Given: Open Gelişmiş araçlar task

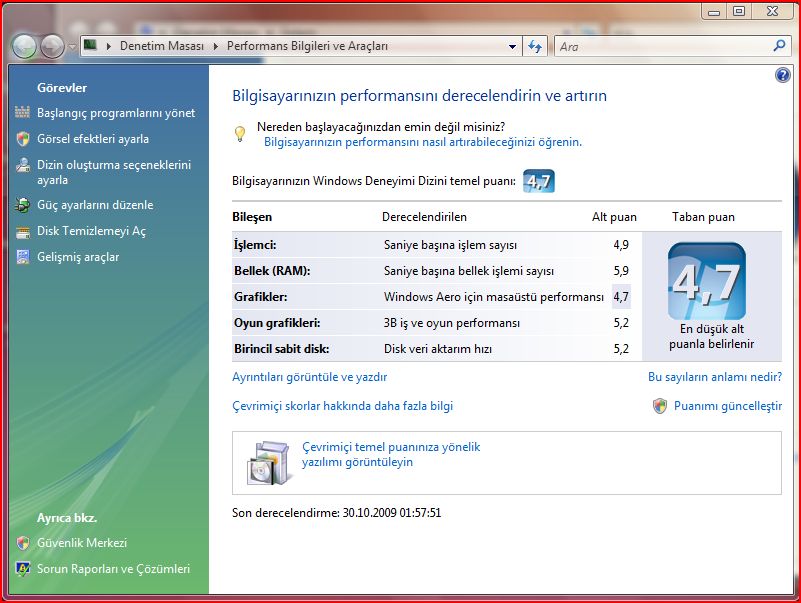Looking at the screenshot, I should [x=78, y=257].
